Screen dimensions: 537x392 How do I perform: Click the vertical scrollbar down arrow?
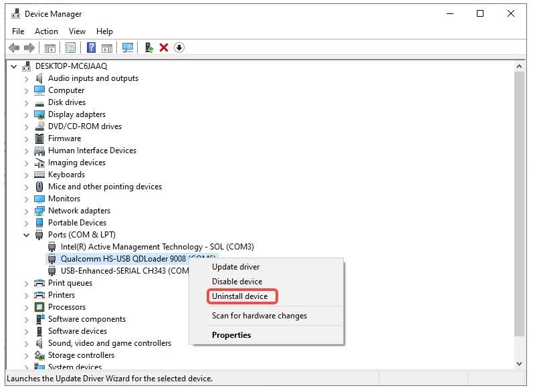(x=519, y=363)
